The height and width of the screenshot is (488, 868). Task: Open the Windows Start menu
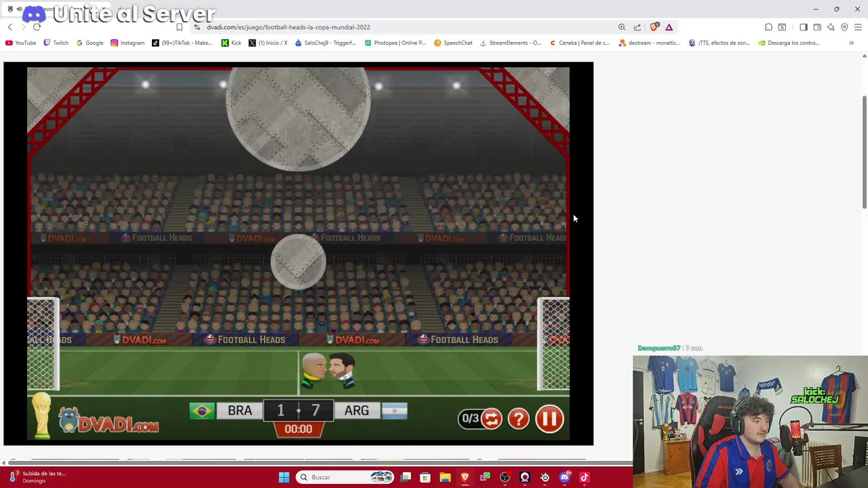coord(284,477)
